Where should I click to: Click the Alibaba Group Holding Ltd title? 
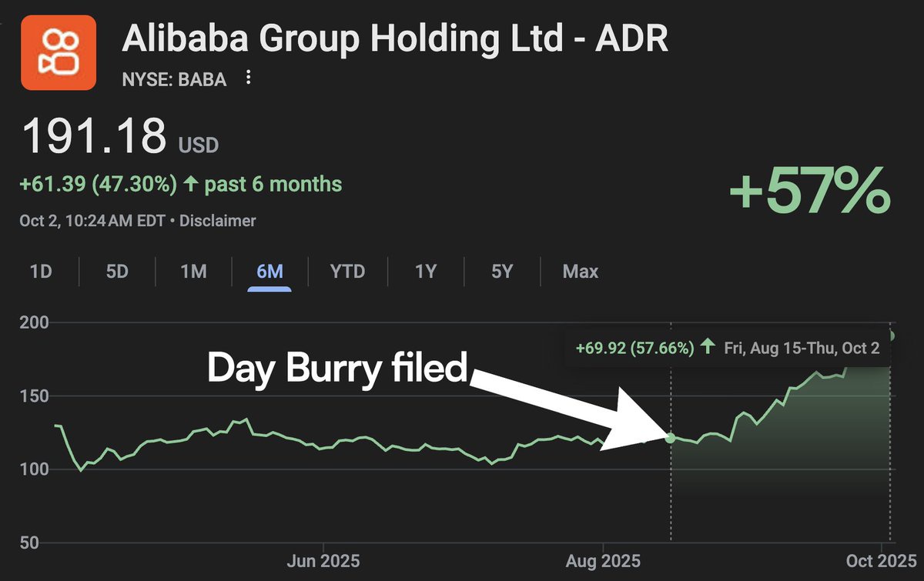(x=395, y=39)
